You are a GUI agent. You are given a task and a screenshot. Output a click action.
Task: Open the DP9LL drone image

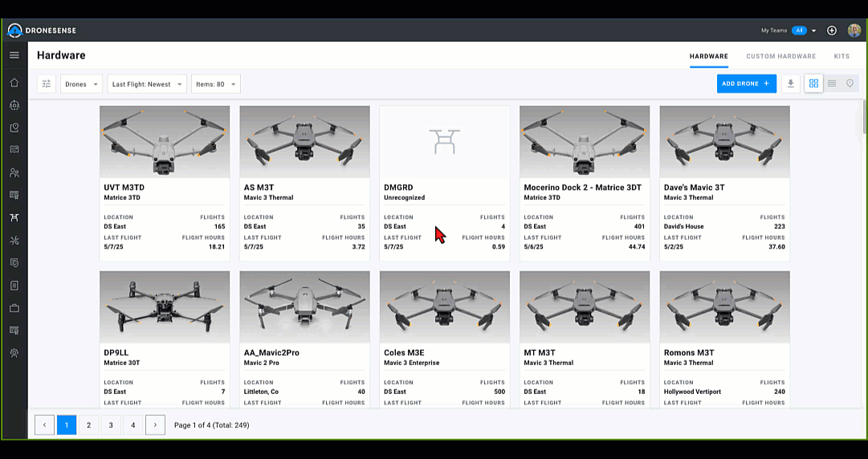point(165,307)
